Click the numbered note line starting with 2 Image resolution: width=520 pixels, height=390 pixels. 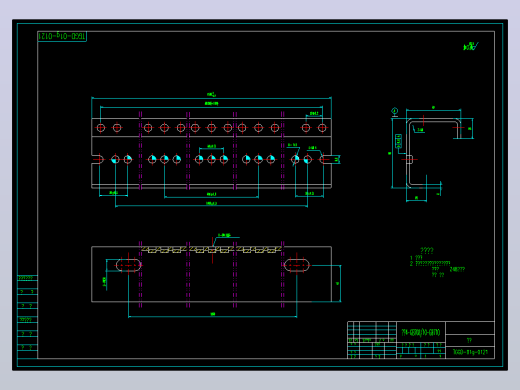coord(430,263)
